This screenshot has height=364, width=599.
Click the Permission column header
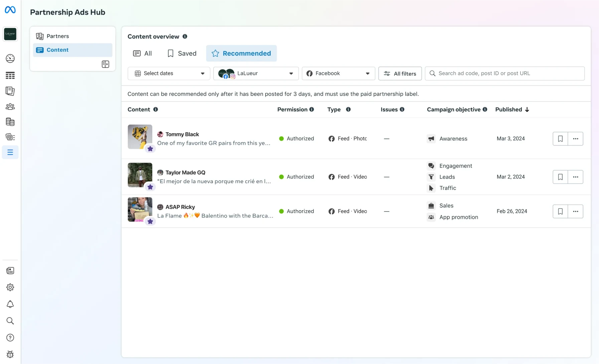pos(292,109)
